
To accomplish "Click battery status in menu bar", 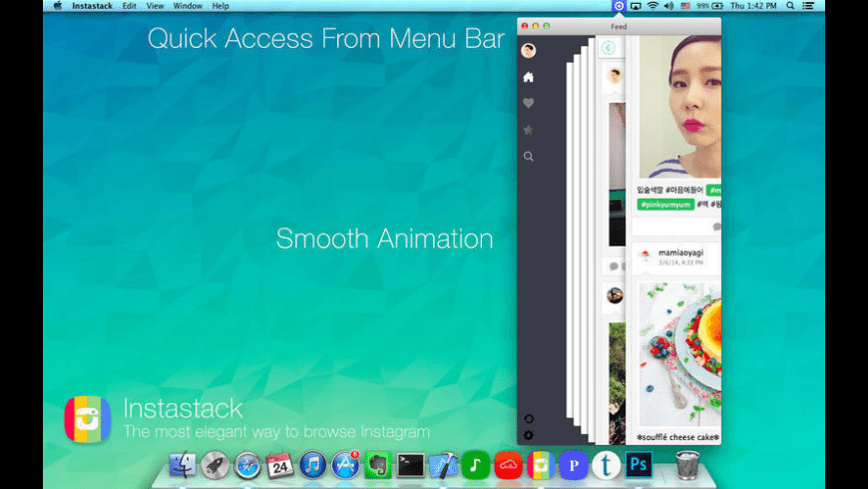I will tap(710, 6).
